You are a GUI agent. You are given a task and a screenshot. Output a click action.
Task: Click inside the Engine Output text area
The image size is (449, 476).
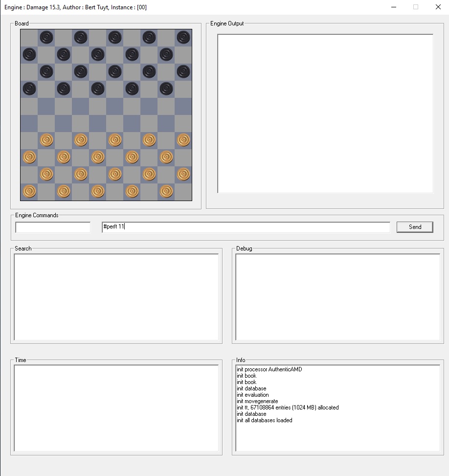pyautogui.click(x=325, y=113)
